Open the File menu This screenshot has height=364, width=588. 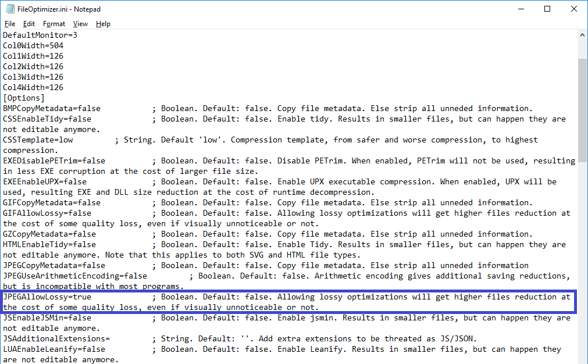[x=10, y=24]
